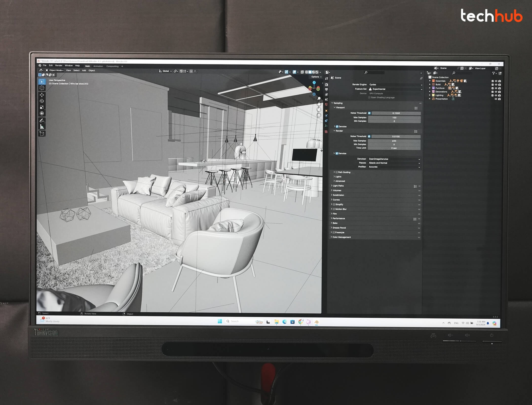Image resolution: width=532 pixels, height=405 pixels.
Task: Expand the Color Management panel
Action: coord(341,237)
